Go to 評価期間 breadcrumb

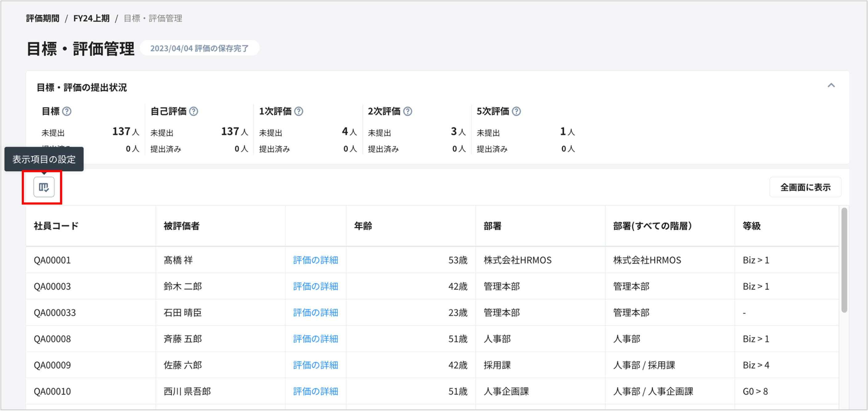(43, 18)
